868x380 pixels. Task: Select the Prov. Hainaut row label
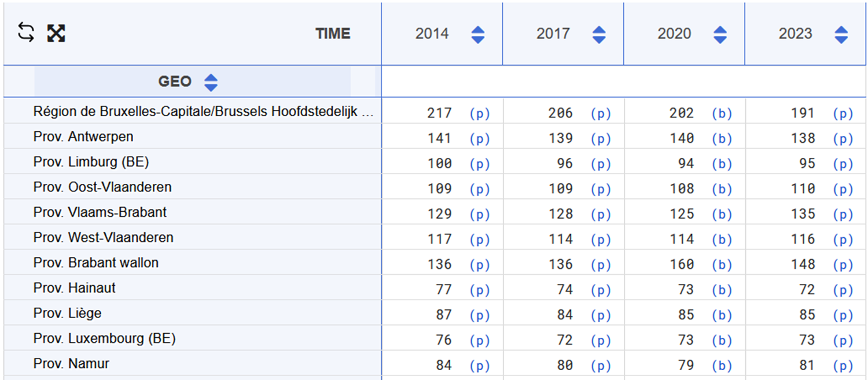[75, 288]
